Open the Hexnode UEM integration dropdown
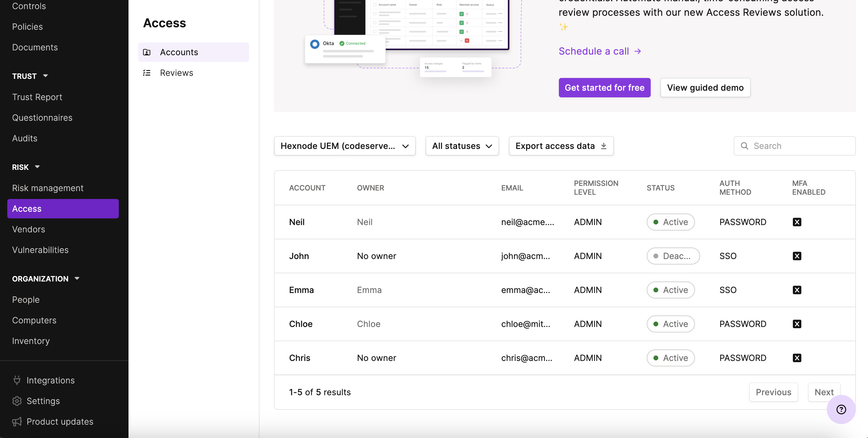This screenshot has height=438, width=868. [x=345, y=146]
